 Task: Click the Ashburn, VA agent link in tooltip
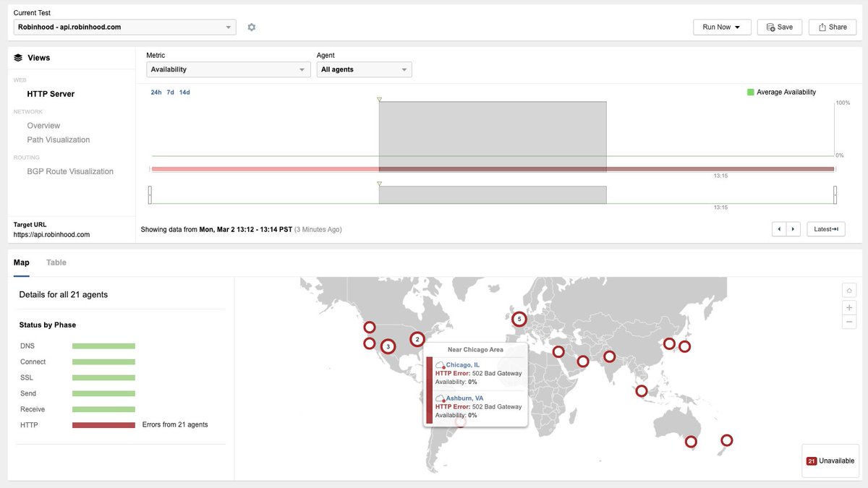click(464, 398)
